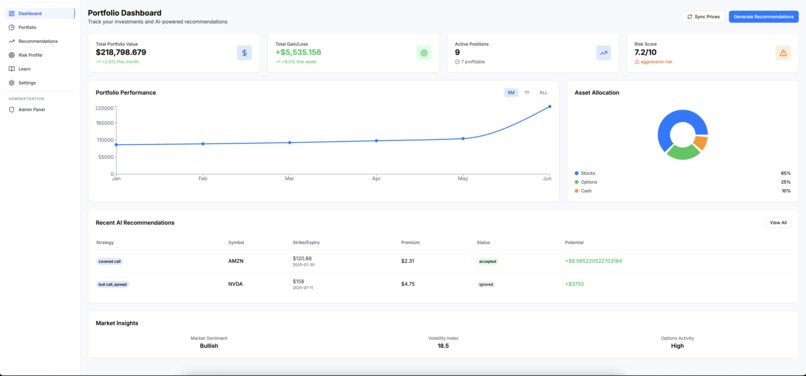Click the $218,798.679 portfolio value

(121, 52)
